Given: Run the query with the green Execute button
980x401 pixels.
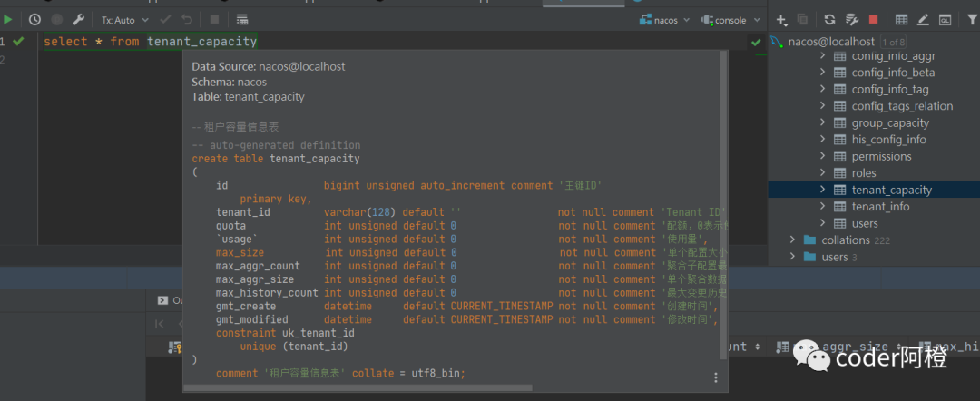Looking at the screenshot, I should click(x=8, y=19).
